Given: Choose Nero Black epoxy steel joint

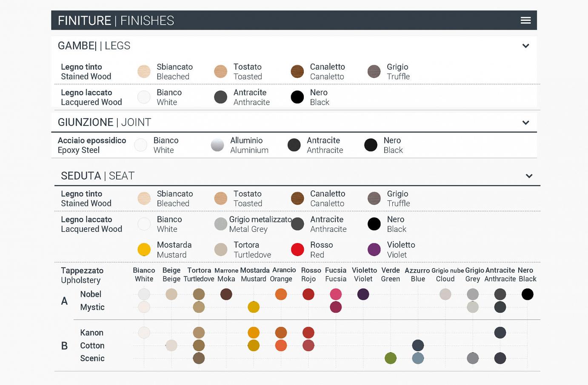Looking at the screenshot, I should point(371,145).
